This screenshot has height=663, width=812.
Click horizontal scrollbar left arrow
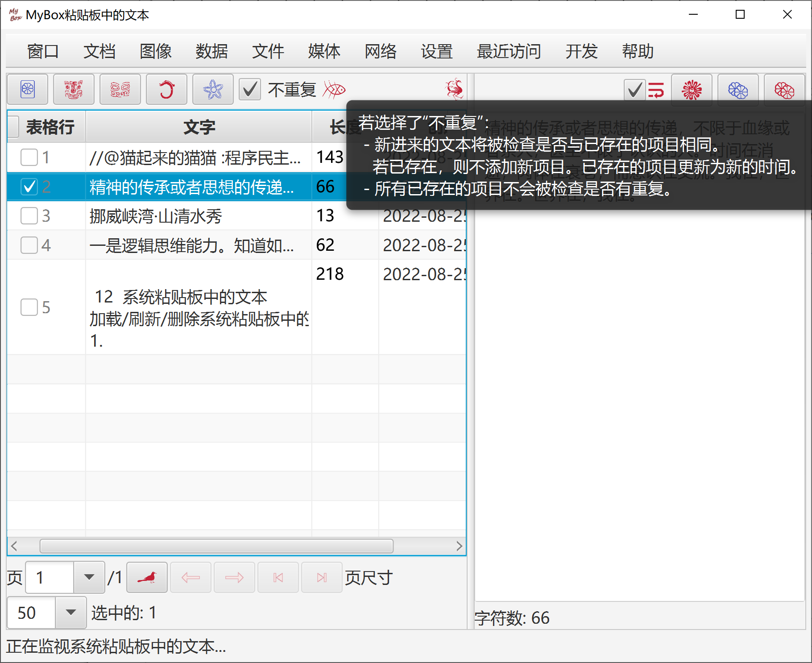14,546
